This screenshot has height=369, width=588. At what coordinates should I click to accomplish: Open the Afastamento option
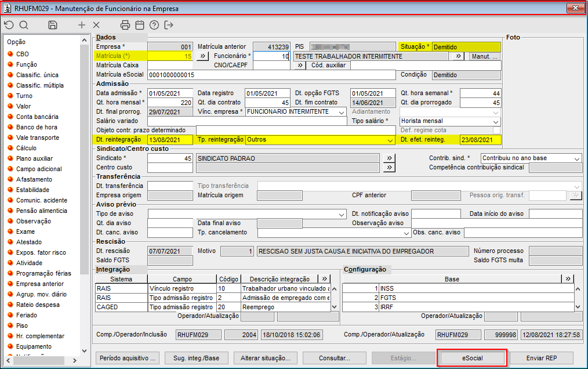click(34, 179)
